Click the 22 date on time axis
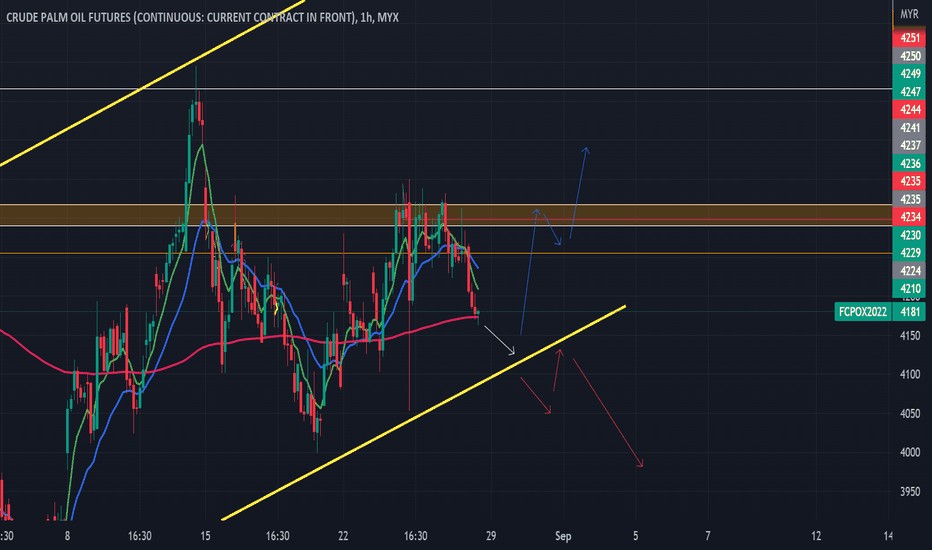Image resolution: width=932 pixels, height=550 pixels. (343, 536)
